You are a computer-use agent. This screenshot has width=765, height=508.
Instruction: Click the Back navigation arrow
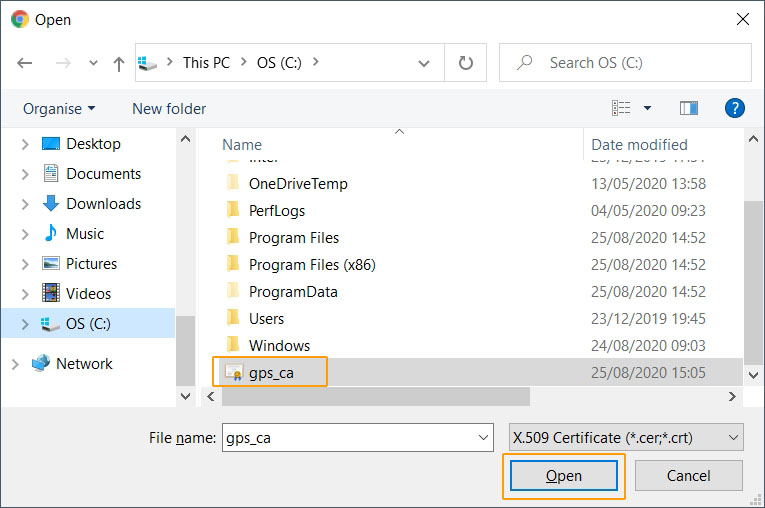point(25,63)
